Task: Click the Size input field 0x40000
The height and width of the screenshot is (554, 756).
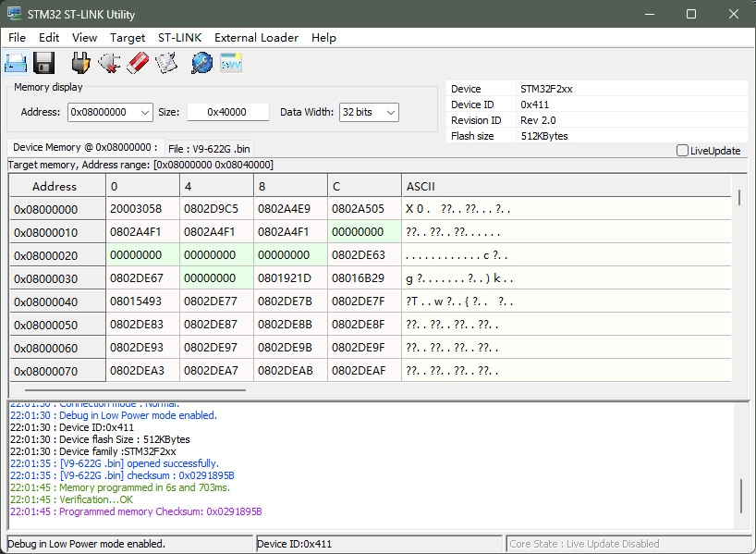Action: click(227, 113)
